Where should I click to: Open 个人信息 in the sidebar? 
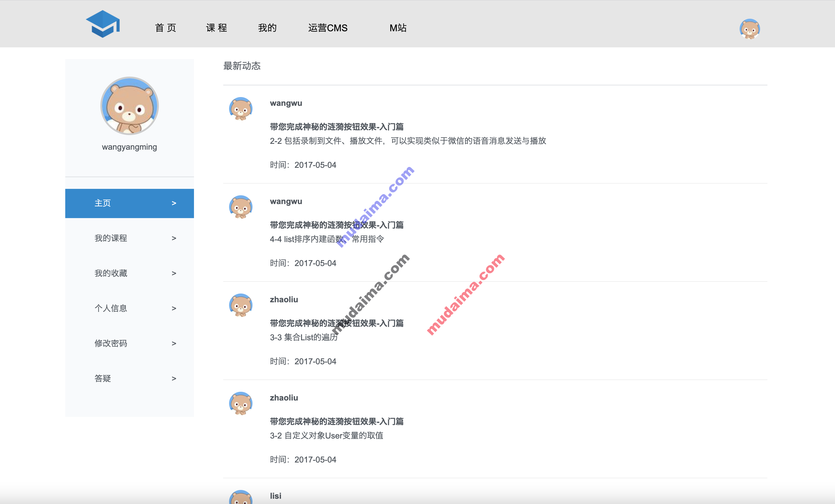click(129, 308)
